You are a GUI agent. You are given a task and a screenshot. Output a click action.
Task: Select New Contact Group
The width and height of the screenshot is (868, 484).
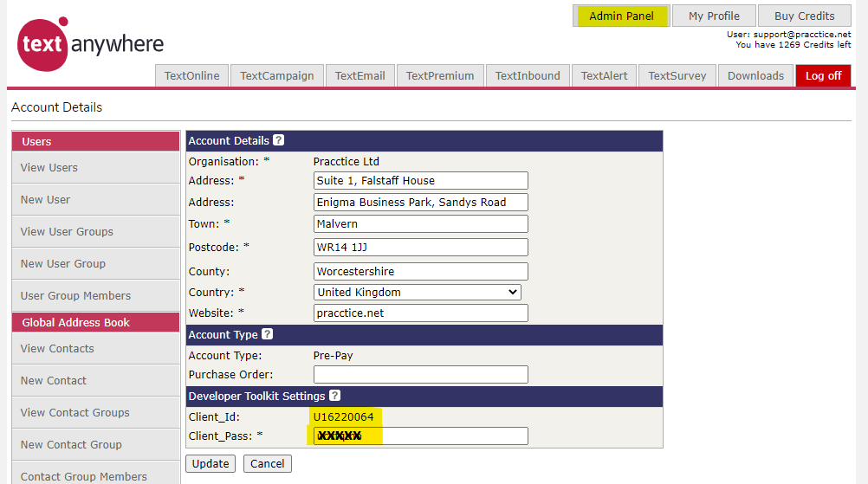(x=96, y=445)
